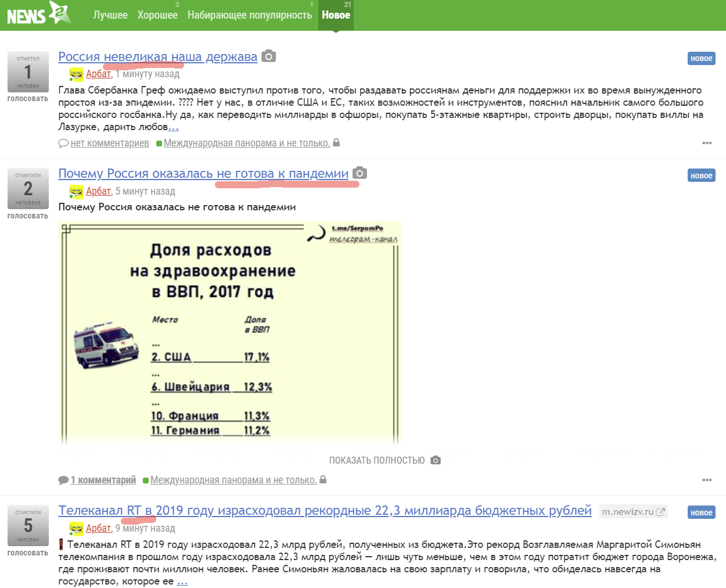Screen dimensions: 726x588
Task: Click vote counter showing 5 человек
Action: 28,526
